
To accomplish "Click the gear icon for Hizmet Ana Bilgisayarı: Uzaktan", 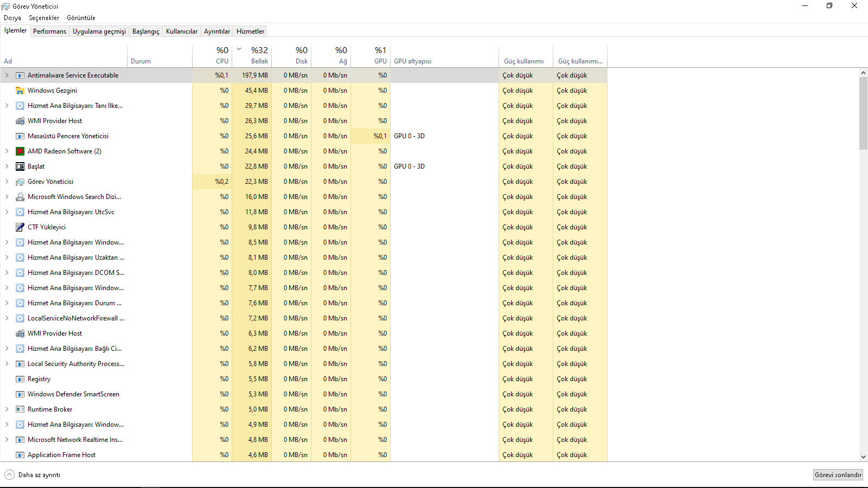I will point(20,258).
